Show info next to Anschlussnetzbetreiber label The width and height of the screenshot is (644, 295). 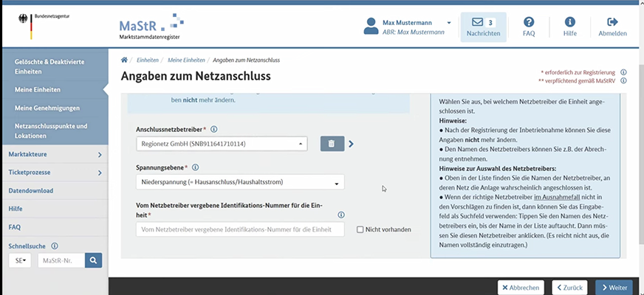(x=214, y=129)
